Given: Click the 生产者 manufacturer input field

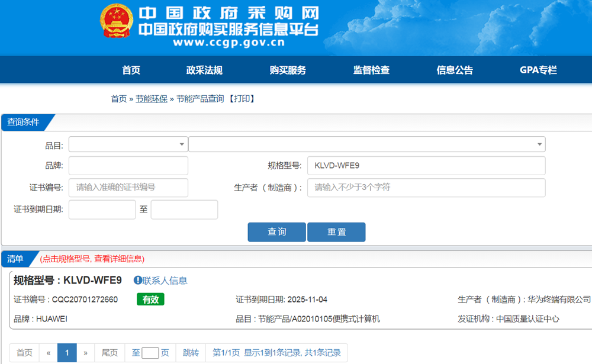Looking at the screenshot, I should (426, 188).
